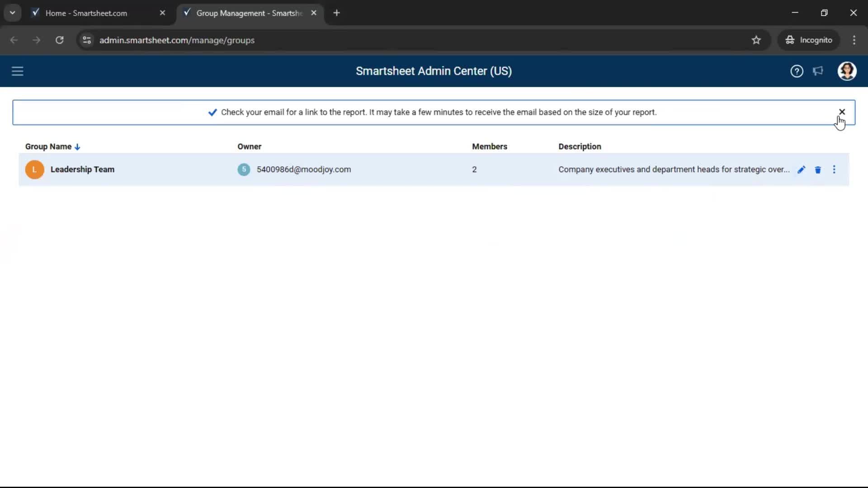Open the user profile avatar
This screenshot has width=868, height=488.
click(847, 71)
